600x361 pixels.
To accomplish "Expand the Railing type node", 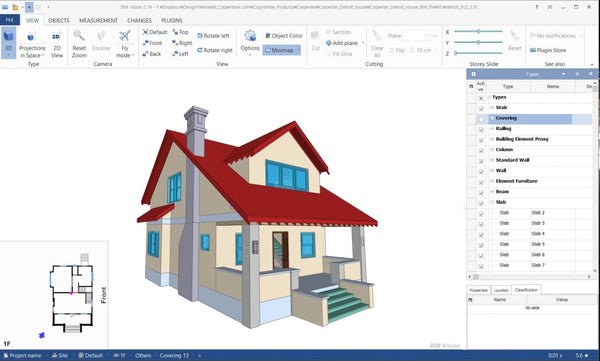I will pos(492,129).
